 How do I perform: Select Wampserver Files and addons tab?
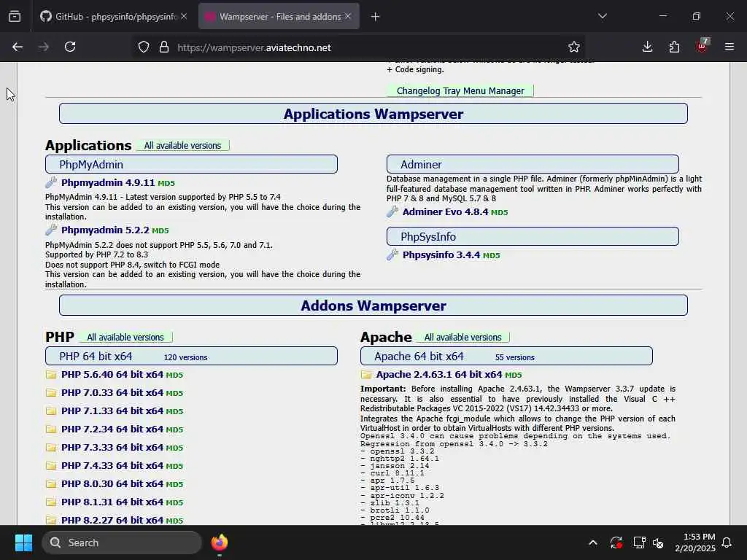click(279, 17)
